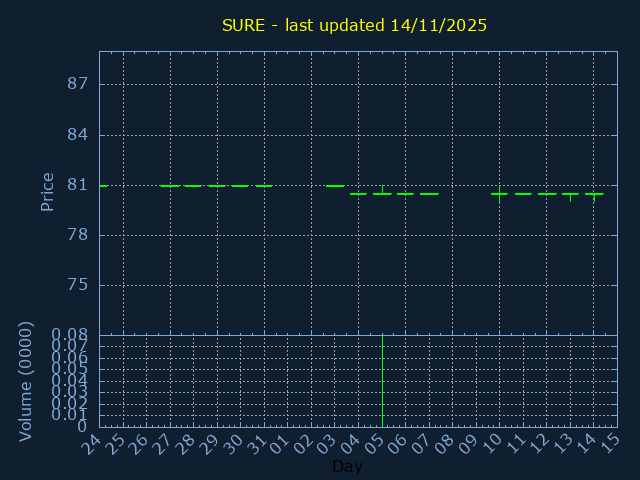
Task: Click the Day axis label
Action: click(x=347, y=467)
